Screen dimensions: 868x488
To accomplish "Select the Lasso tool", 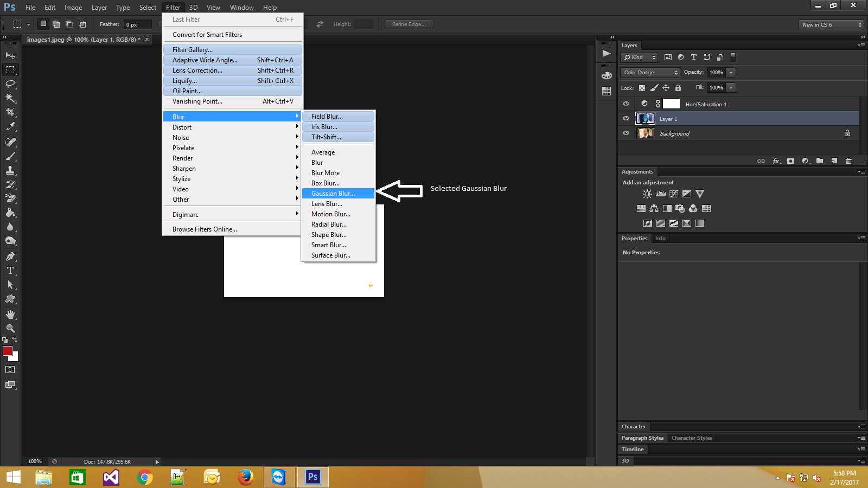I will click(10, 84).
